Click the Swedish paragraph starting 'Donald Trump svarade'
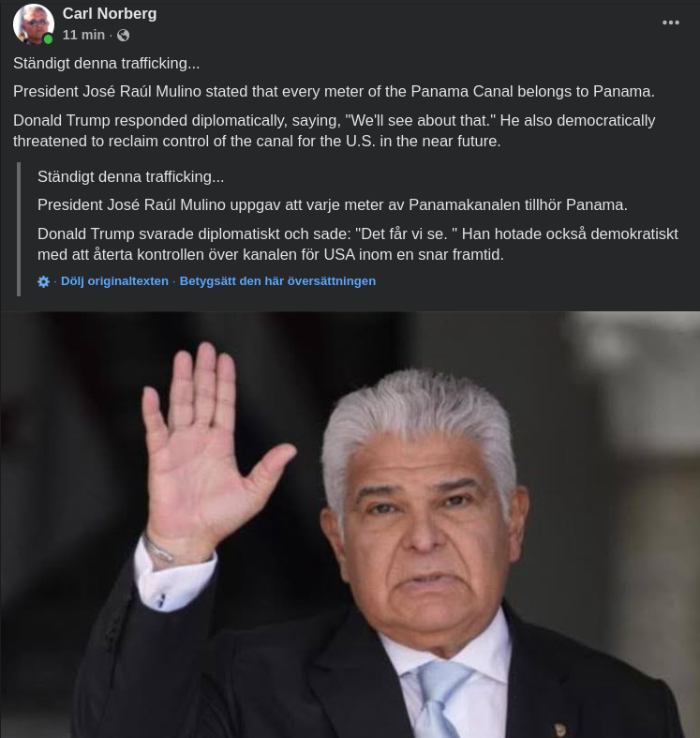Screen dimensions: 700x738 click(358, 244)
